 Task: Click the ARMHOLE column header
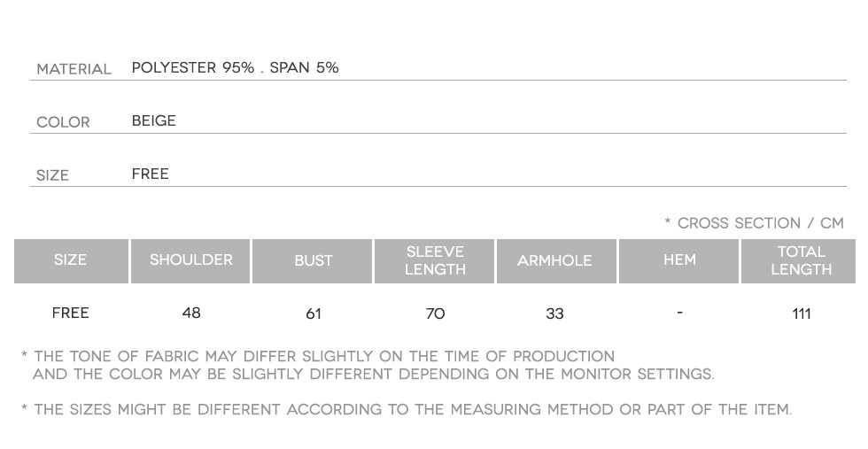pos(554,261)
